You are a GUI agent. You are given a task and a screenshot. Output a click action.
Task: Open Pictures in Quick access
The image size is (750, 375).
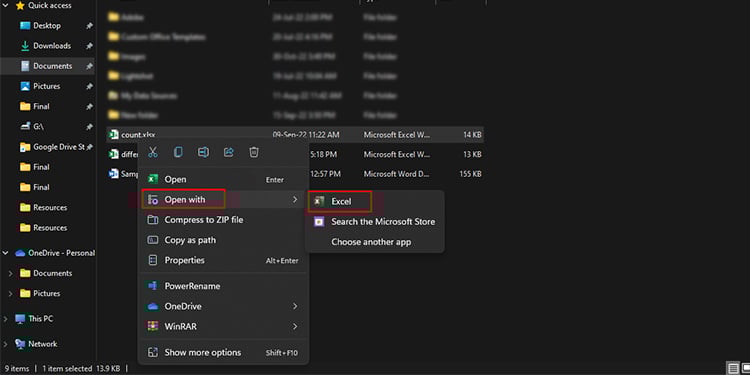[x=46, y=86]
